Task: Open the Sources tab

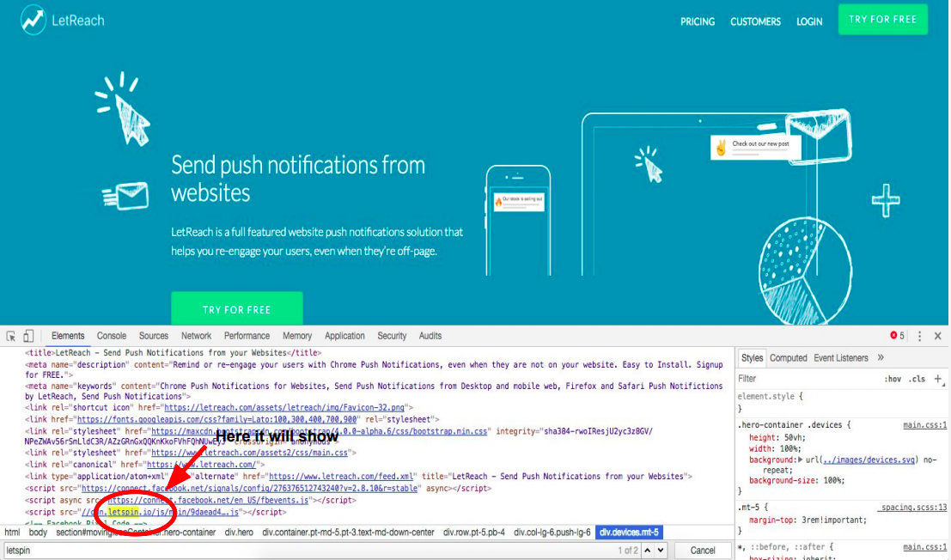Action: point(154,336)
